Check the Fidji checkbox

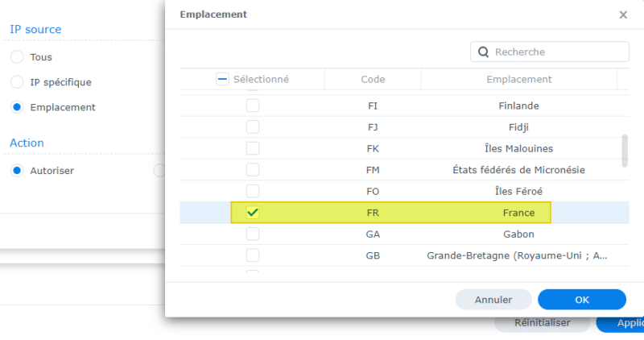pos(253,127)
